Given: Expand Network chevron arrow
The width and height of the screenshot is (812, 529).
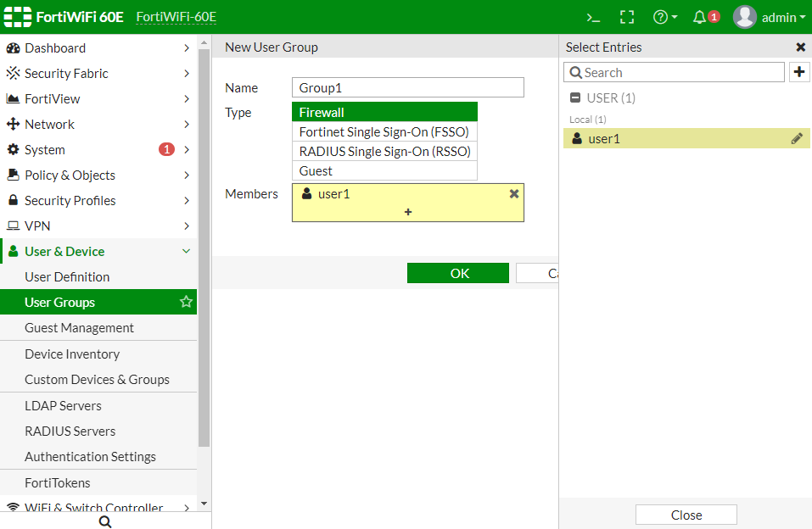Looking at the screenshot, I should point(187,125).
